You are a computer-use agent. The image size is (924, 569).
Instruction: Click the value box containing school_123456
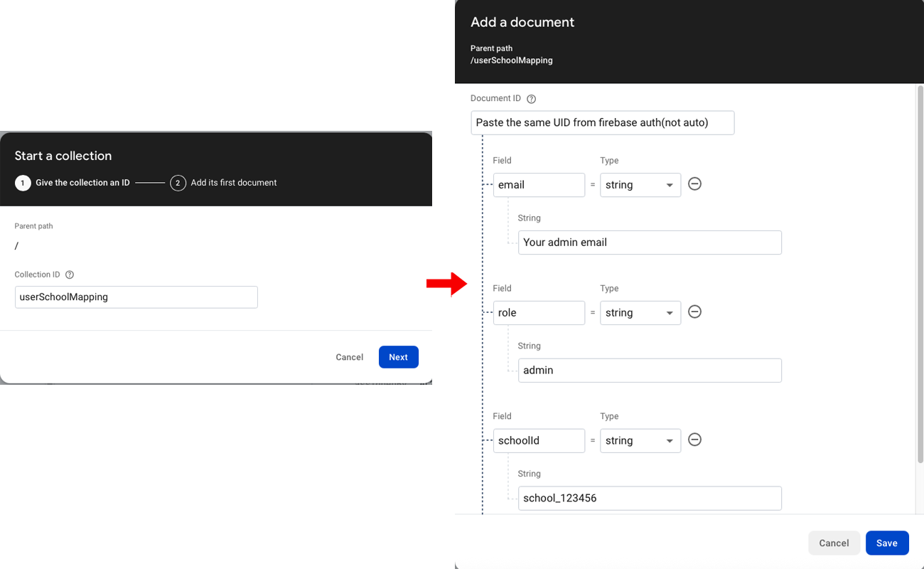tap(649, 498)
